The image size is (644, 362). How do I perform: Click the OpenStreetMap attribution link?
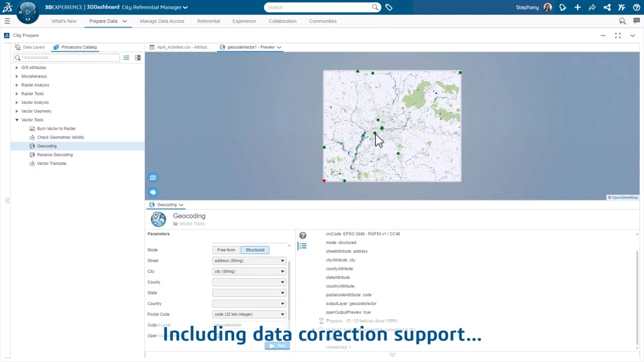coord(625,197)
